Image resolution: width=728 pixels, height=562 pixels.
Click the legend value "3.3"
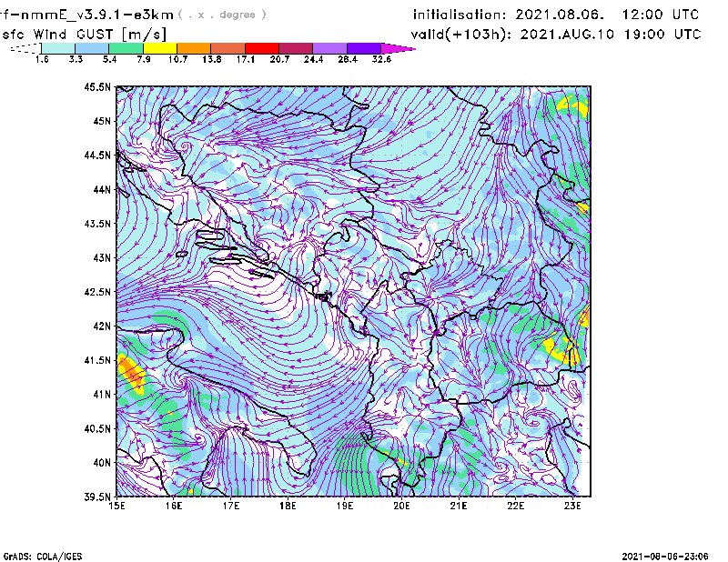tap(76, 59)
